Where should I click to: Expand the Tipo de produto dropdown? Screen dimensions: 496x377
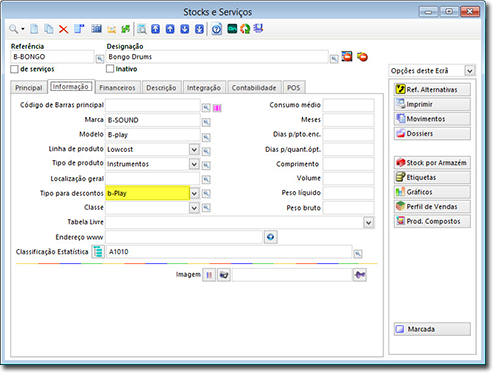pos(194,164)
